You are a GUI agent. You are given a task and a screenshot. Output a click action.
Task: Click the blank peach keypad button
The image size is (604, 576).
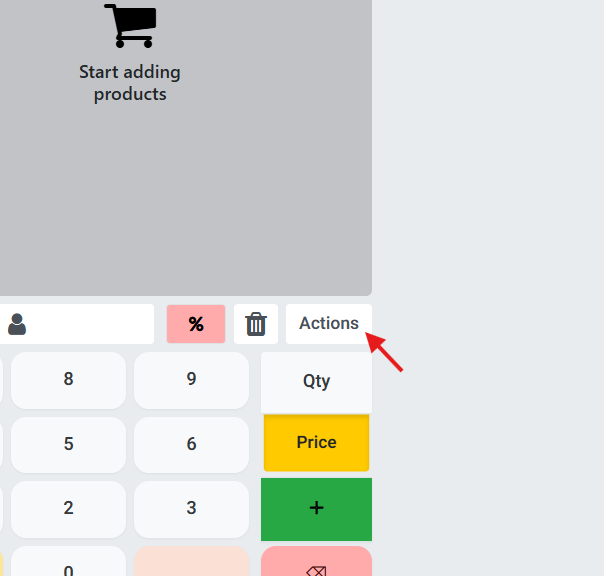[x=191, y=562]
